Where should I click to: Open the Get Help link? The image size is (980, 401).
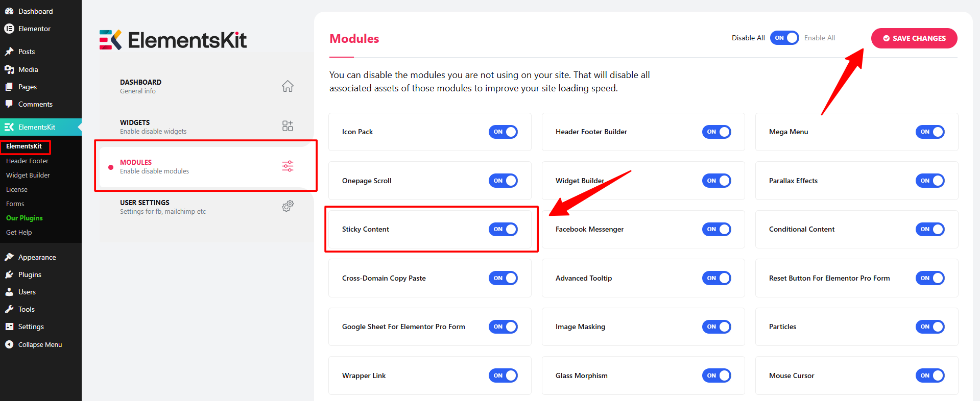19,232
